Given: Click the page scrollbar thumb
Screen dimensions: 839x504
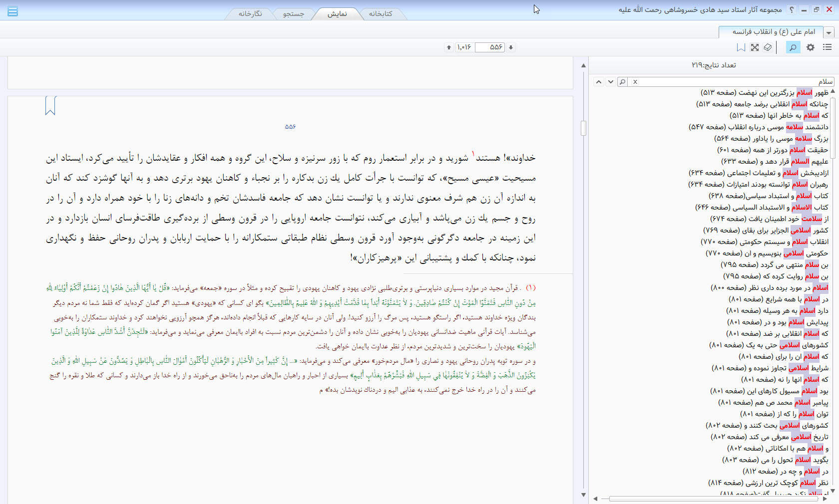Looking at the screenshot, I should coord(583,128).
